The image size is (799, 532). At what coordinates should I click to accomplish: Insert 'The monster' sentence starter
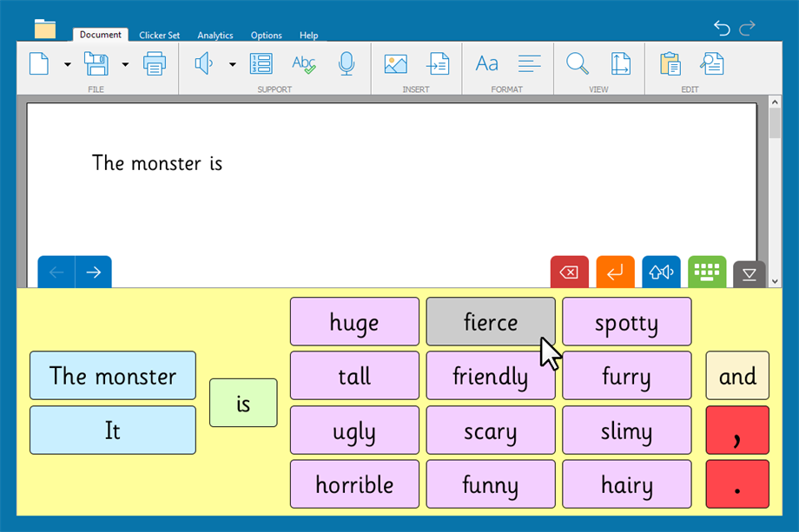(x=112, y=376)
